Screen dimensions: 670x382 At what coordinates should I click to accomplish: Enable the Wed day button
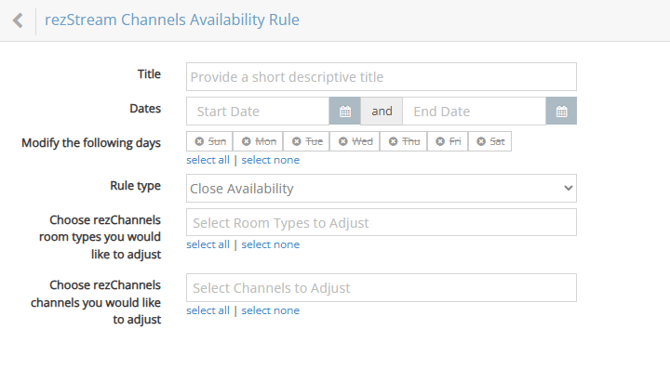point(355,141)
